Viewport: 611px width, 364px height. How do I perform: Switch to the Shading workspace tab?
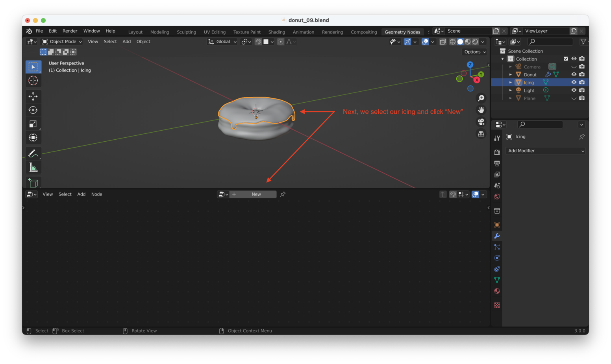tap(276, 32)
